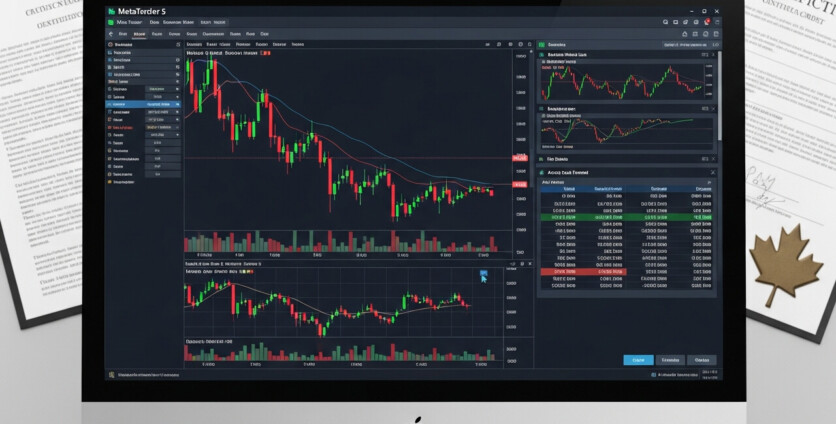Click the vertical scrollbar of the right panel
This screenshot has height=424, width=836.
coord(720,96)
